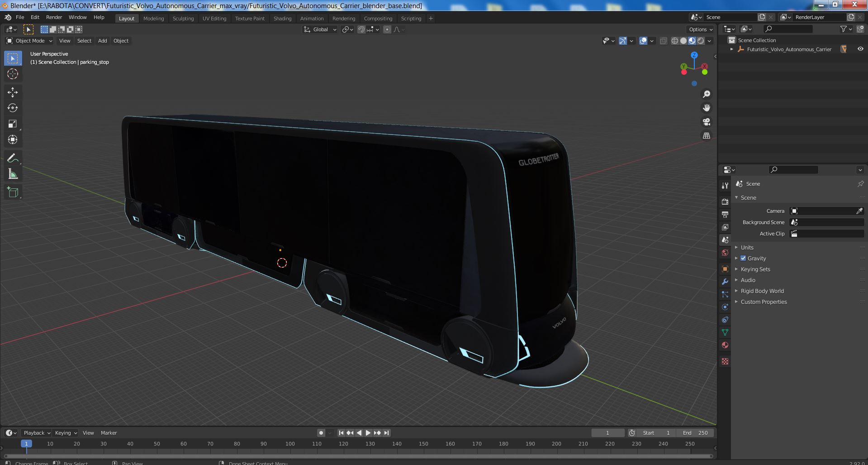Viewport: 868px width, 465px height.
Task: Select the Move tool
Action: click(13, 92)
